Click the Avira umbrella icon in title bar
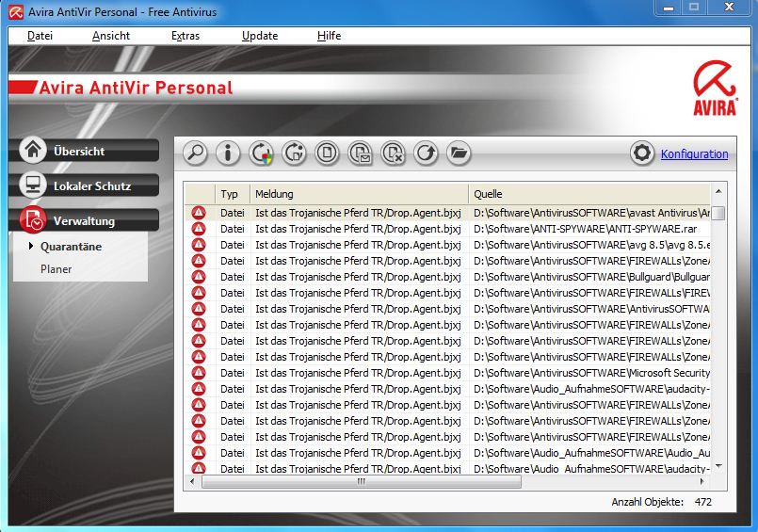Image resolution: width=758 pixels, height=532 pixels. click(x=15, y=12)
